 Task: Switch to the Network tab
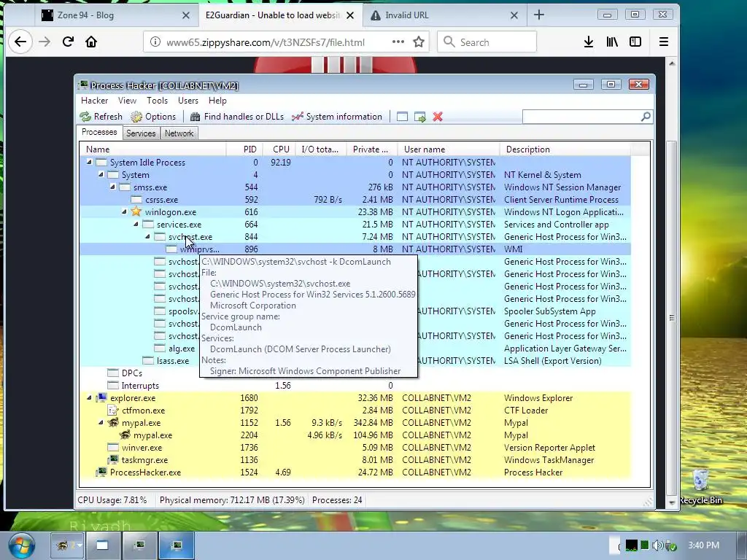(x=179, y=133)
